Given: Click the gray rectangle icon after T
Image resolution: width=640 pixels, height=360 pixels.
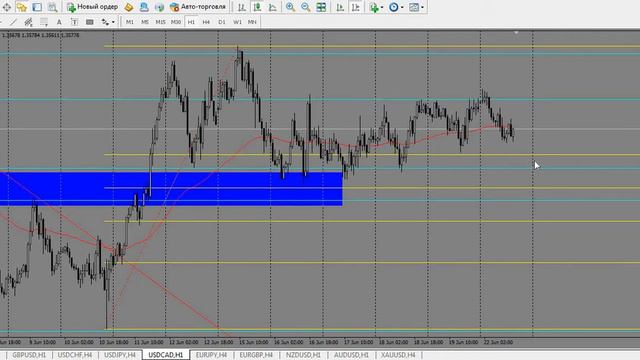Looking at the screenshot, I should tap(90, 22).
